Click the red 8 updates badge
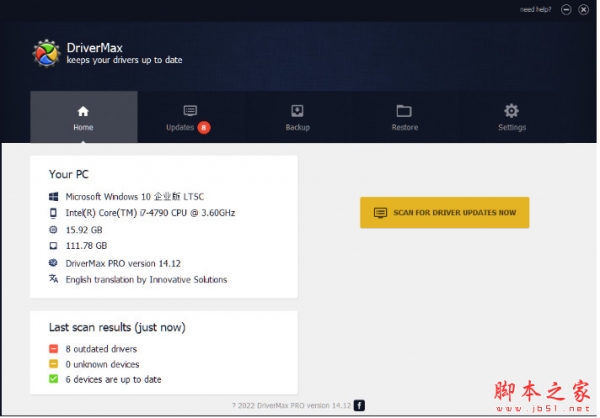 coord(204,127)
